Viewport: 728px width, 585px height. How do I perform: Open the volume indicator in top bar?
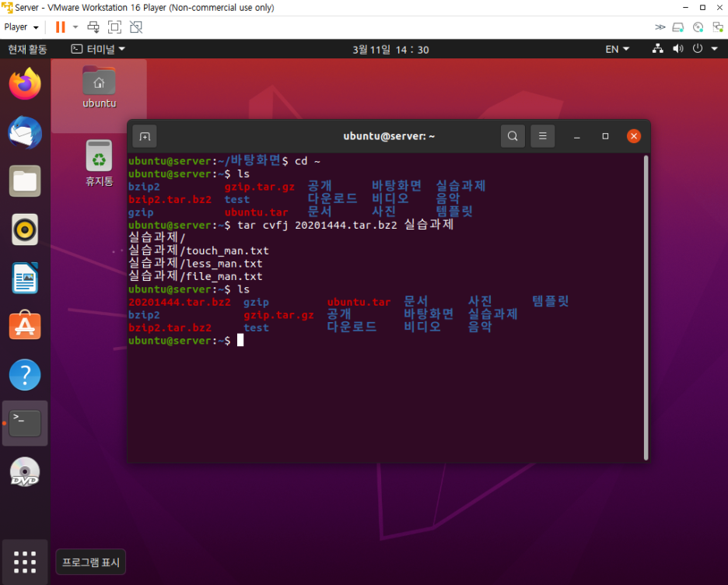(x=678, y=49)
